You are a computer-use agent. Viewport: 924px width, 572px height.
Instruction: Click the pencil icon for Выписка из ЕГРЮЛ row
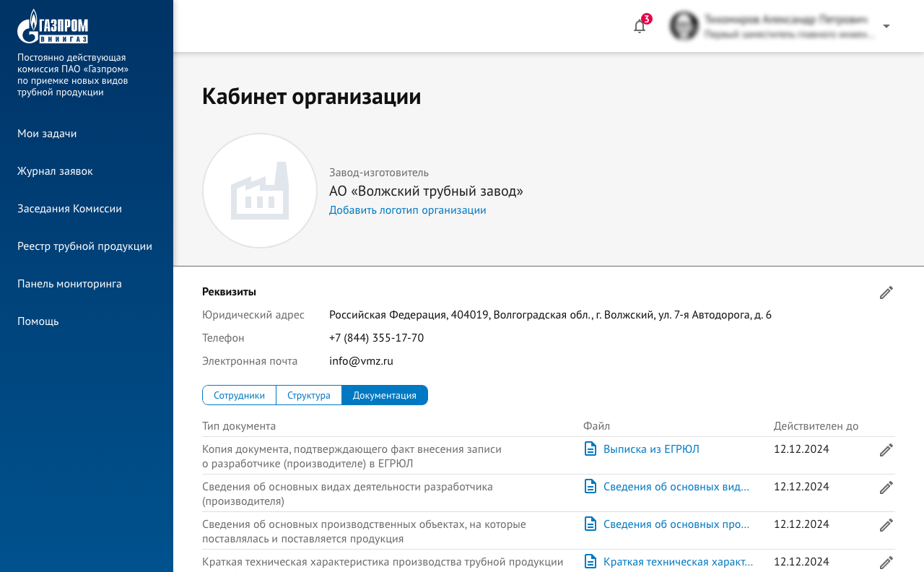coord(886,450)
